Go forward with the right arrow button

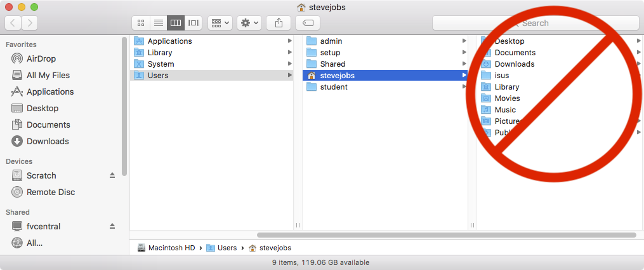click(x=30, y=23)
